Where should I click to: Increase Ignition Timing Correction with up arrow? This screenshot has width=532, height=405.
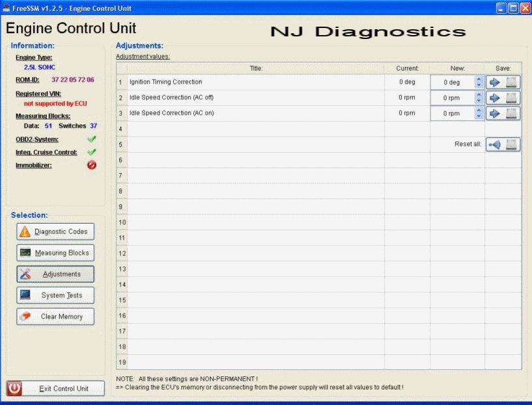click(x=479, y=79)
